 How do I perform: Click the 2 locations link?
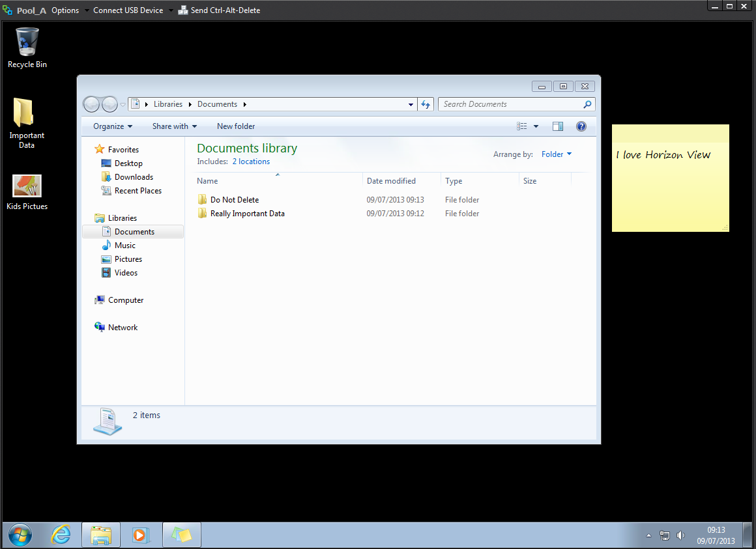coord(251,162)
